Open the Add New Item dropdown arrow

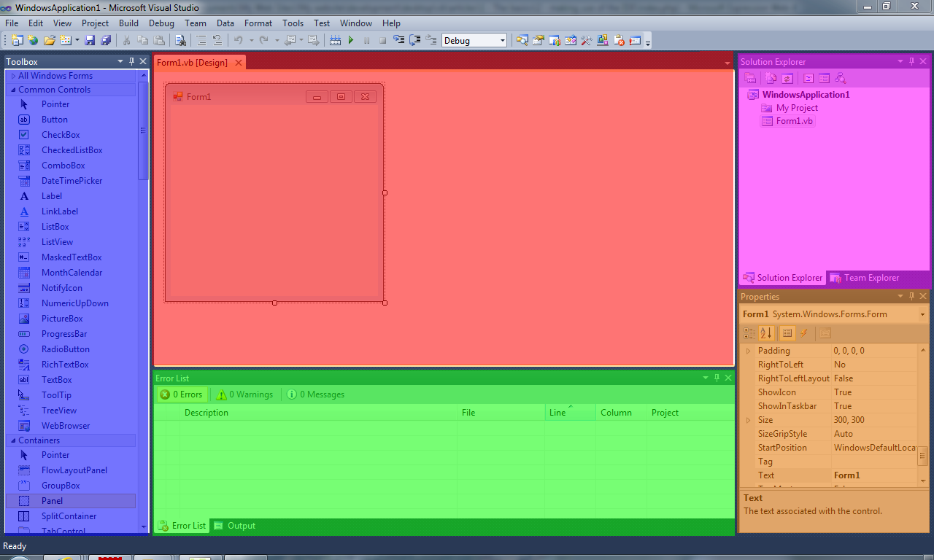77,41
